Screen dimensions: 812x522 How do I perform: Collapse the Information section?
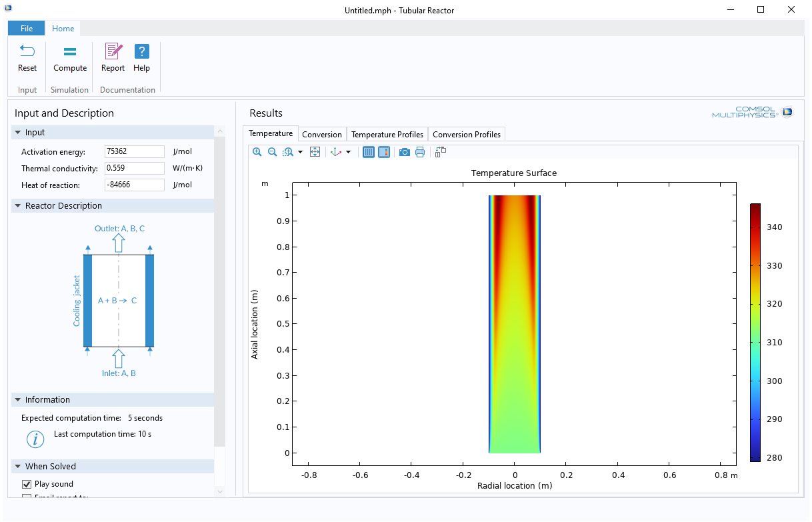click(17, 400)
